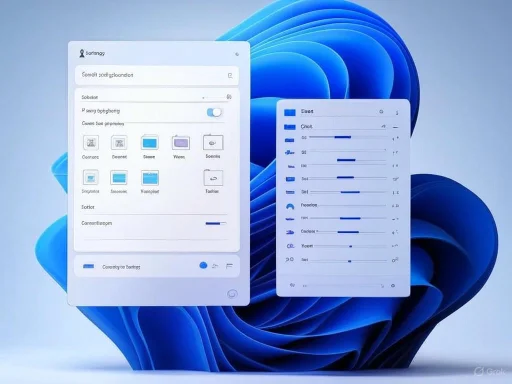Click the small icon in left panel's top-right corner
512x384 pixels.
(237, 54)
